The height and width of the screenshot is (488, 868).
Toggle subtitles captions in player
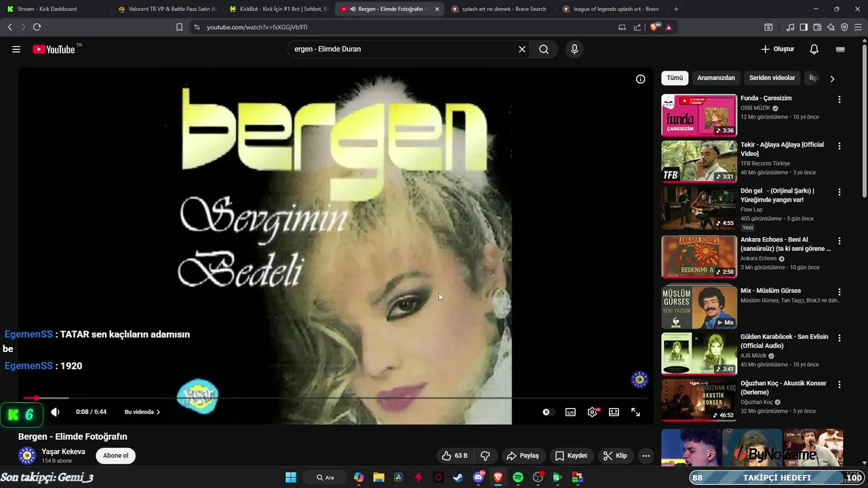(x=570, y=411)
